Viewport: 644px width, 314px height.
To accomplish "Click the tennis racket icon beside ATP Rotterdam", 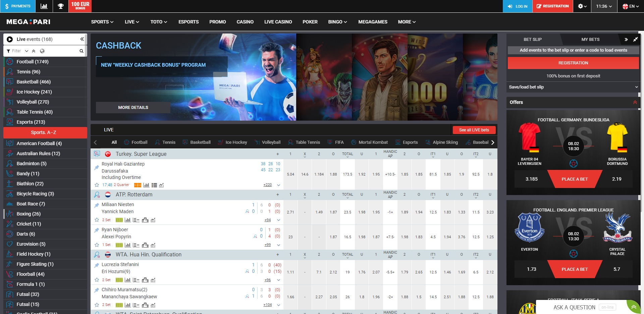I will [97, 194].
